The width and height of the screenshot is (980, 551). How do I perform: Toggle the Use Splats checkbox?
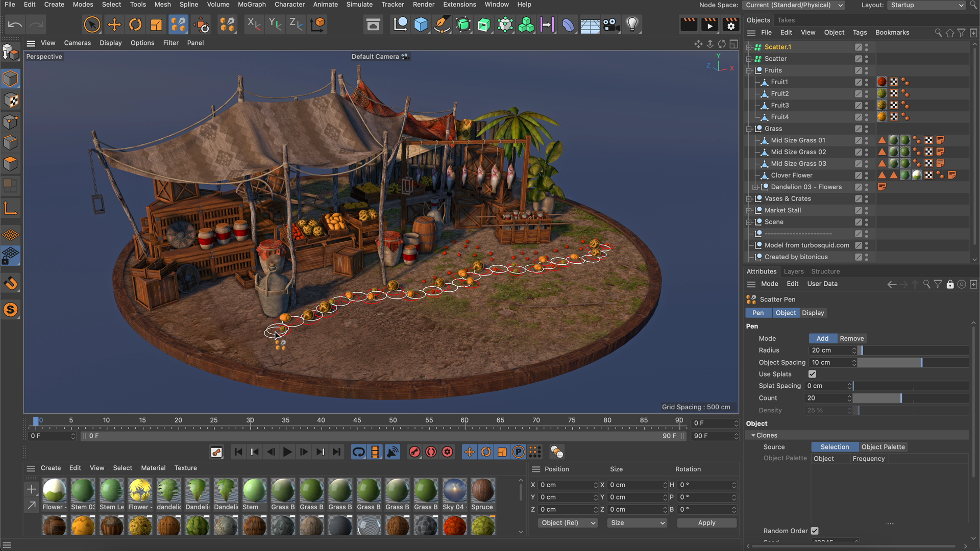coord(813,374)
